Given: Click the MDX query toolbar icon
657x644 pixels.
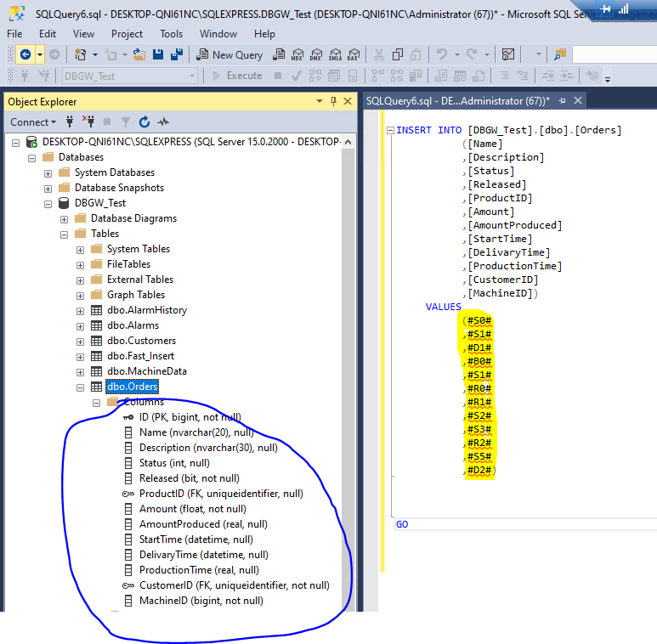Looking at the screenshot, I should coord(297,54).
